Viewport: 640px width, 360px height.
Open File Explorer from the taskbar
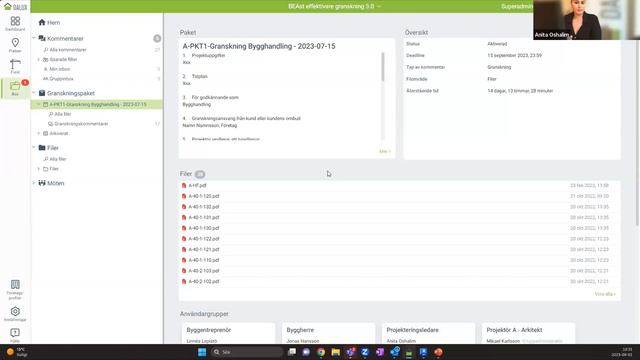click(336, 352)
